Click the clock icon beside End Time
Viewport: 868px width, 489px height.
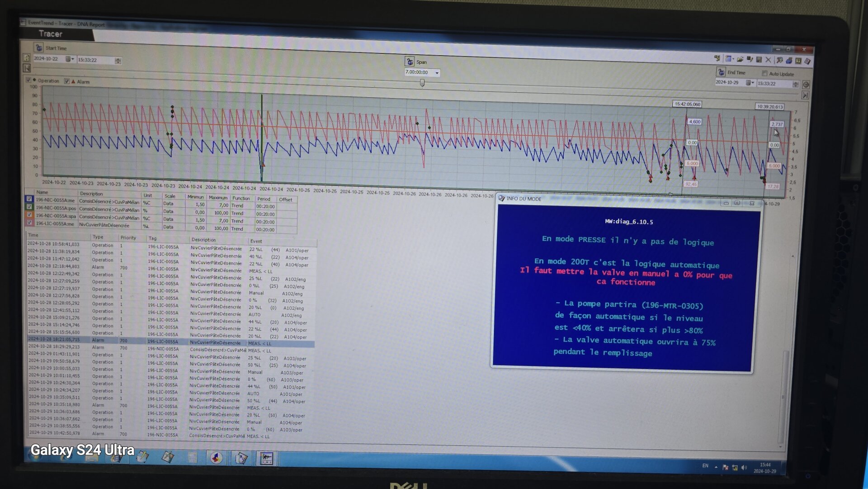[806, 85]
